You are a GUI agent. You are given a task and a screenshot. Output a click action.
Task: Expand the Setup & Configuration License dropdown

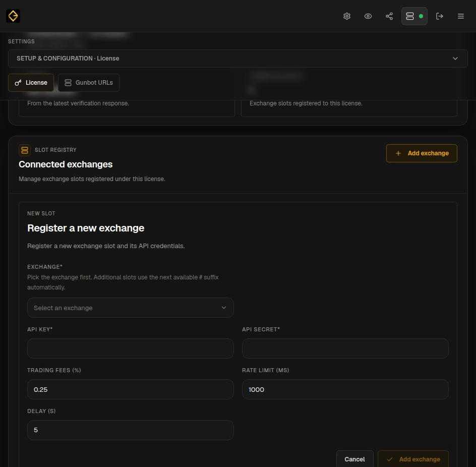click(237, 59)
